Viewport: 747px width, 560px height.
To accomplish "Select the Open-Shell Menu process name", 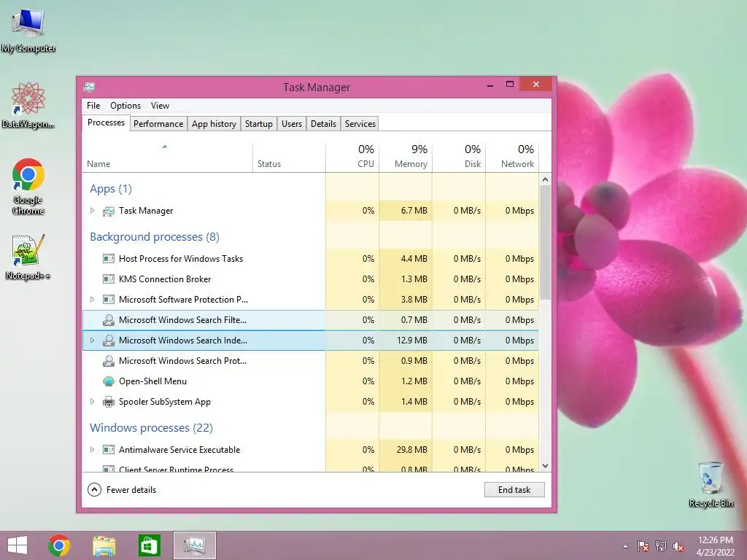I will point(152,381).
